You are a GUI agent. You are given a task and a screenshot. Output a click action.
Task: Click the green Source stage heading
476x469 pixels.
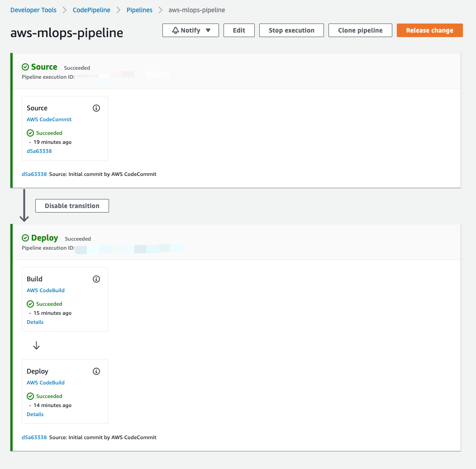tap(44, 67)
